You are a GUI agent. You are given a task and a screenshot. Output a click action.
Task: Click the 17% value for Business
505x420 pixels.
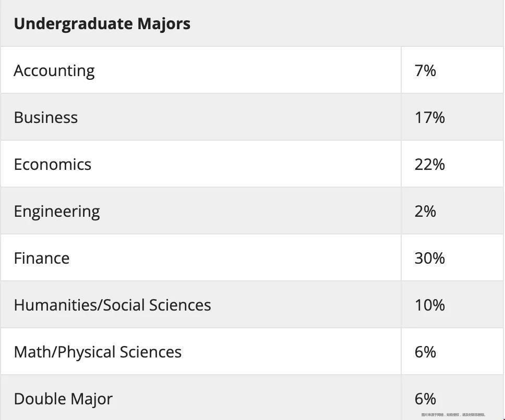click(x=430, y=117)
